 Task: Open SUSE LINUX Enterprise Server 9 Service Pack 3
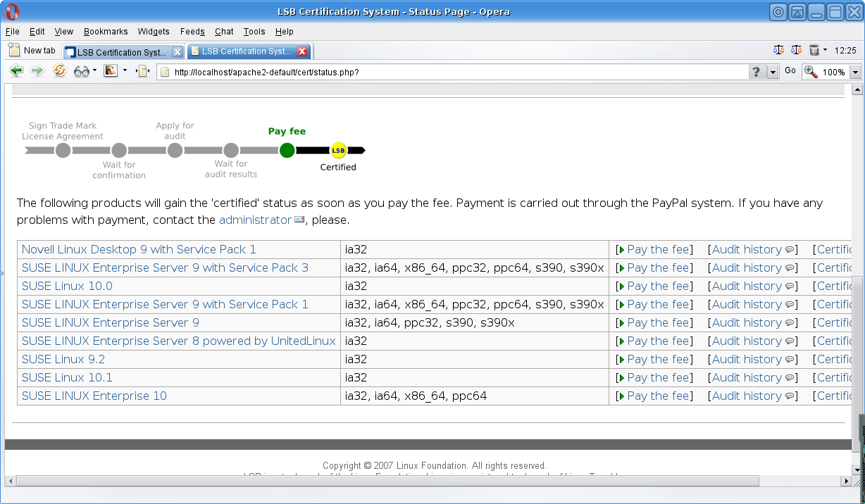pos(165,267)
